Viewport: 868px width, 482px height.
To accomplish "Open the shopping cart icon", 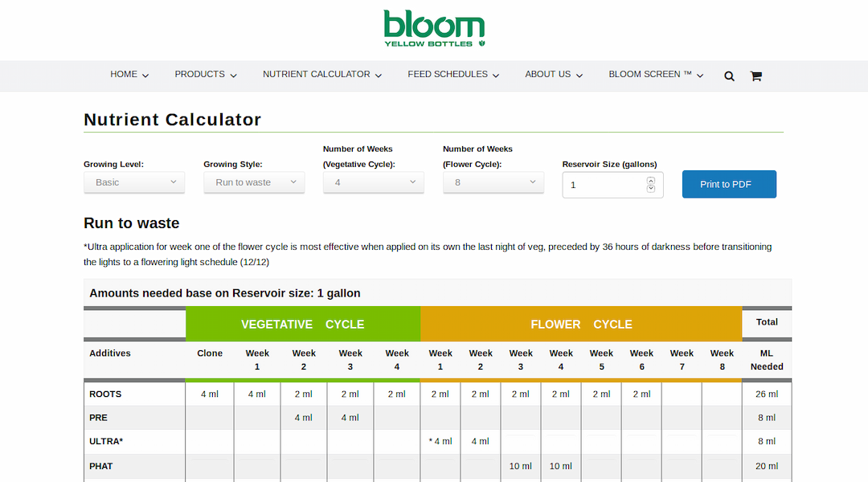I will pyautogui.click(x=755, y=76).
